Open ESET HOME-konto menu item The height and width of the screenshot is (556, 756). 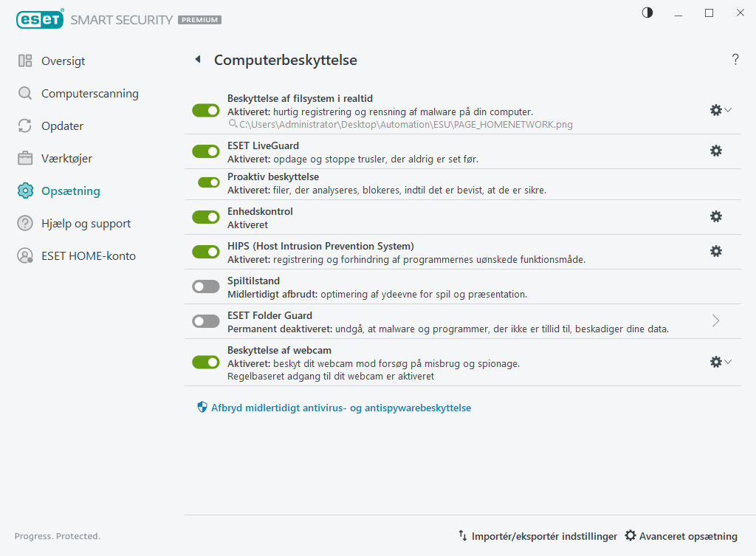click(88, 256)
